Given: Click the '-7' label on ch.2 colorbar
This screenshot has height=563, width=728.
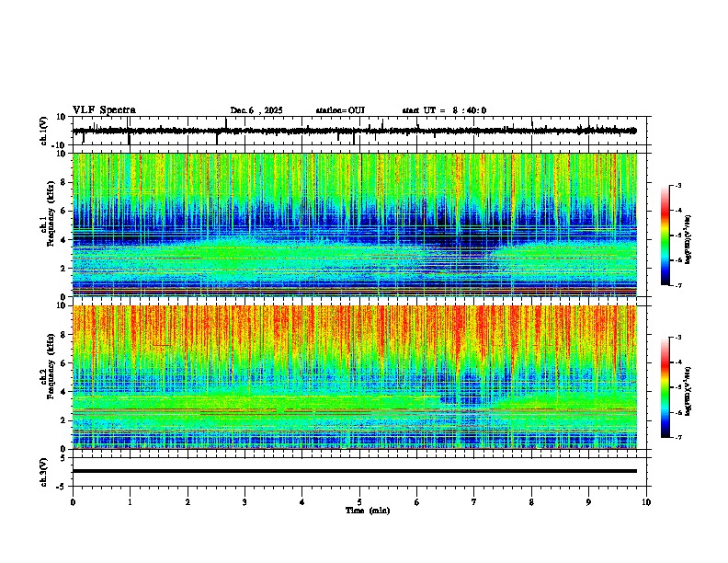Looking at the screenshot, I should click(677, 438).
